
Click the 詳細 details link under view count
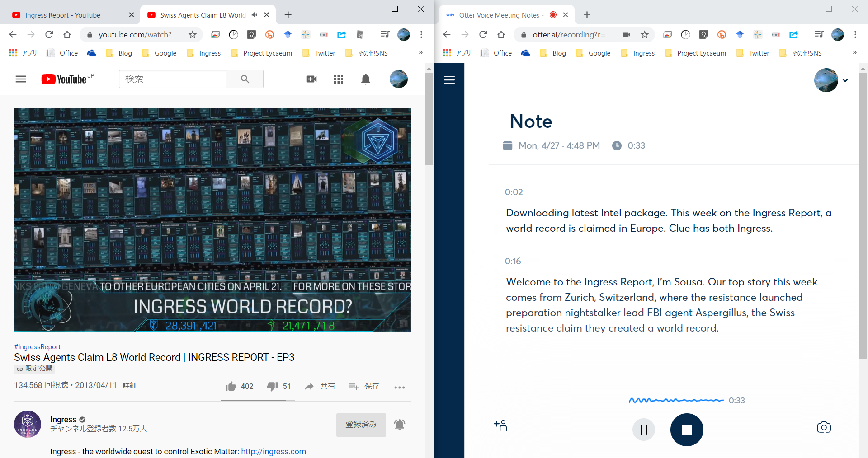point(130,385)
